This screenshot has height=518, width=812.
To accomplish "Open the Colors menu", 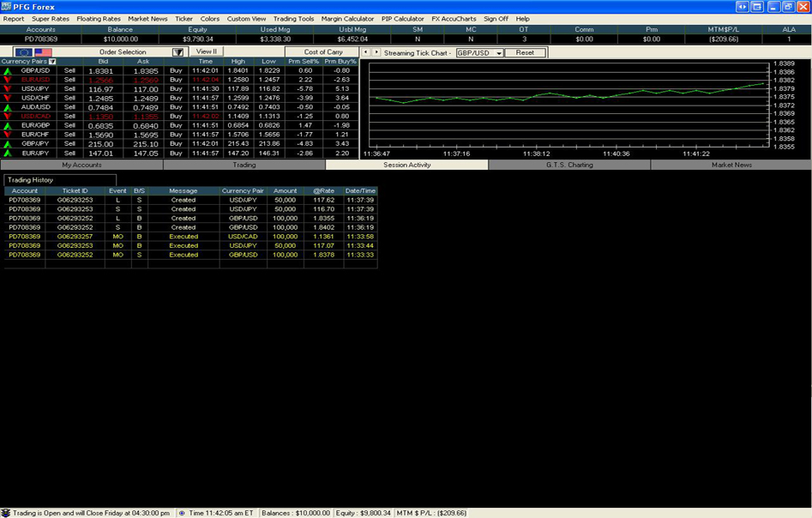I will pos(210,19).
